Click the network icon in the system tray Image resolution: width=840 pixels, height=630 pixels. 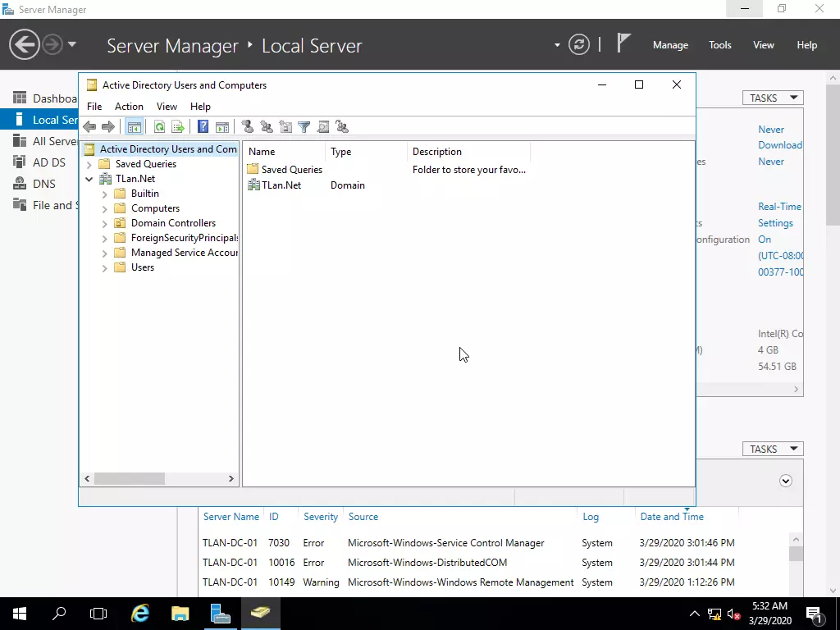pos(714,614)
